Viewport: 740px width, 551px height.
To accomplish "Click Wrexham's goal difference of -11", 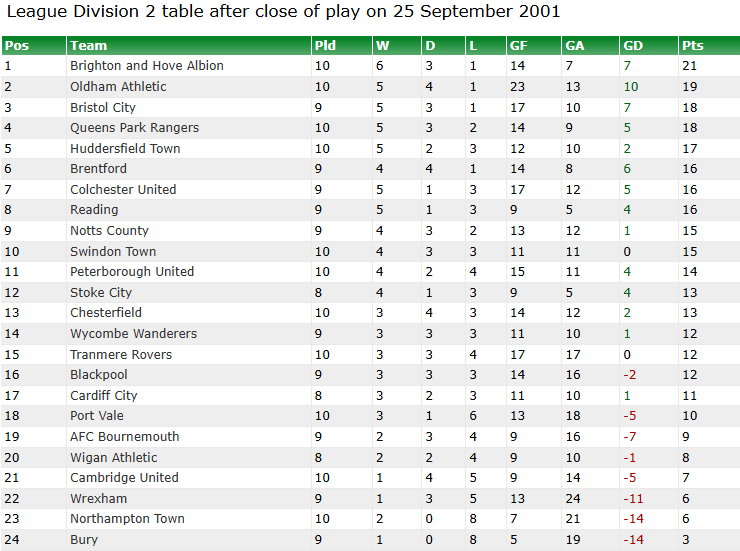I will [633, 499].
